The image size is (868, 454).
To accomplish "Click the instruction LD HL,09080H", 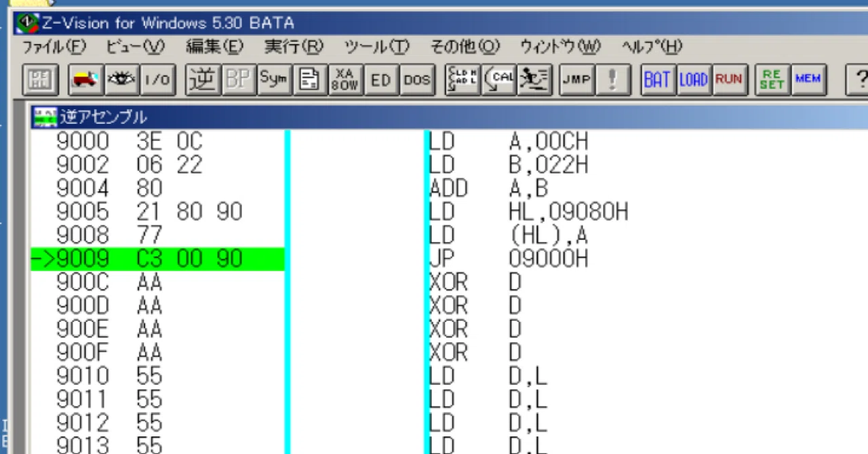I will (529, 211).
